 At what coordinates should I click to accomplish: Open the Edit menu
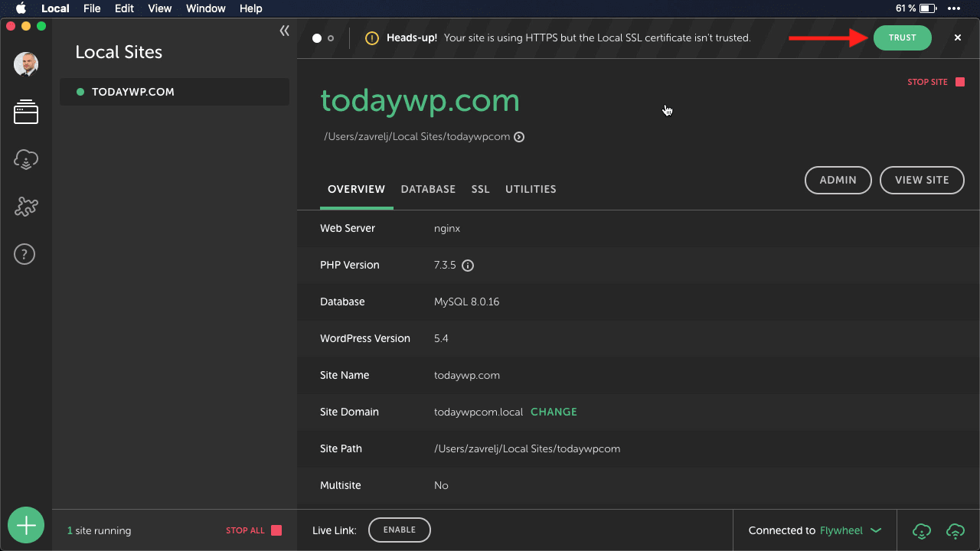(x=124, y=8)
